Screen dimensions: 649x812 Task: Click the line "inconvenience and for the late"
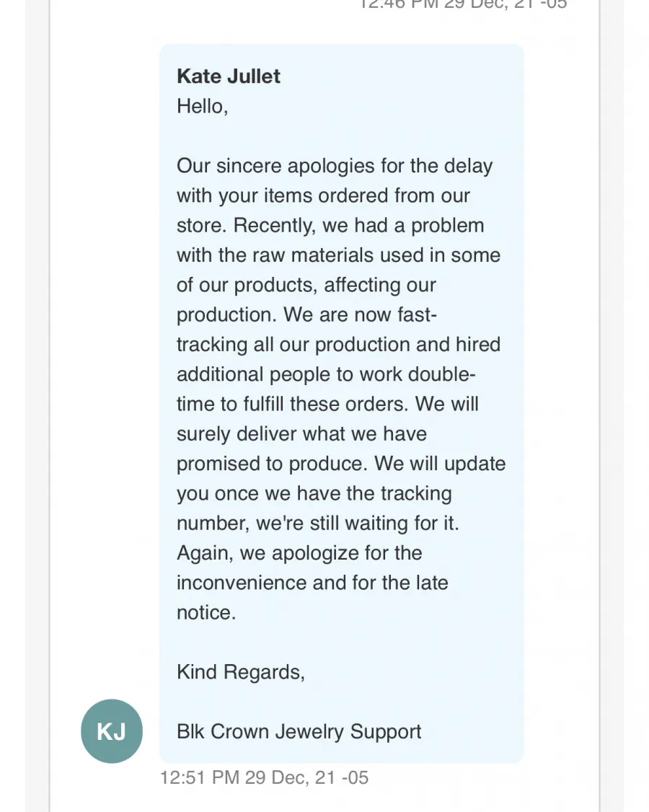coord(312,583)
